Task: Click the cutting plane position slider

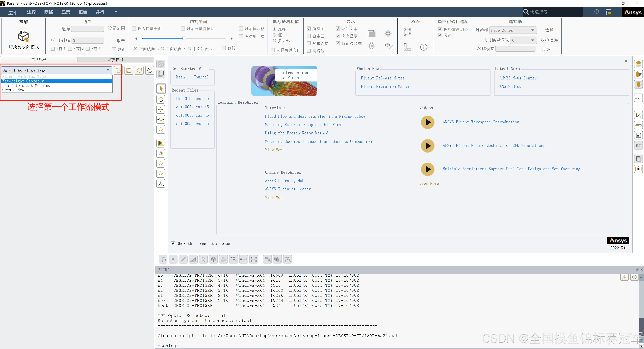Action: point(184,39)
